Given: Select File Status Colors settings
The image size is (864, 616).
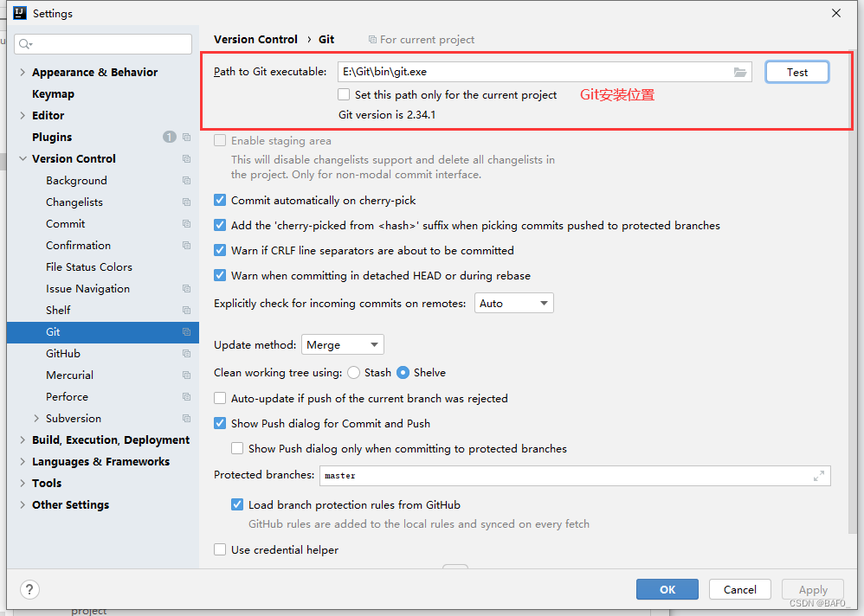Looking at the screenshot, I should pyautogui.click(x=89, y=267).
